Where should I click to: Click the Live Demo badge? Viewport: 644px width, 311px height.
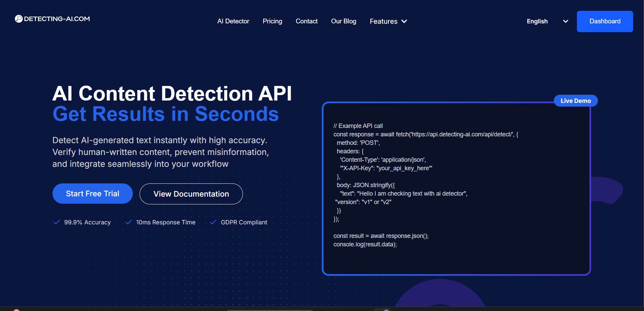[576, 101]
